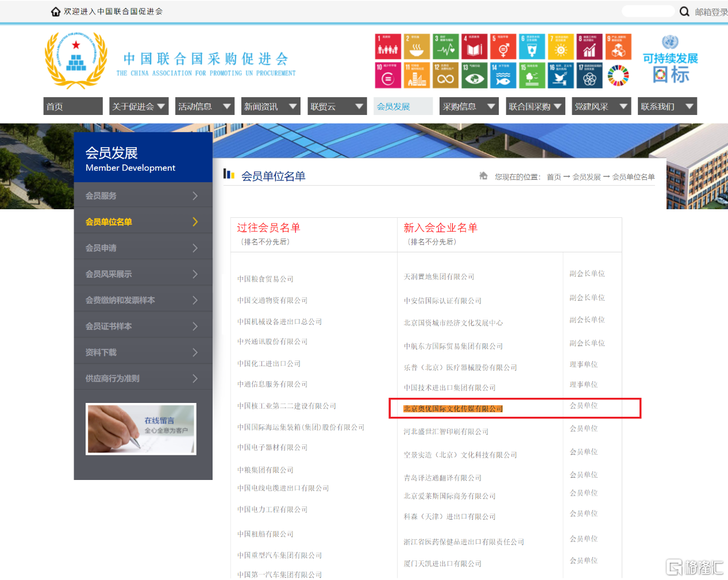Open SDG 11 Sustainable Cities icon
The image size is (728, 580).
tap(417, 75)
